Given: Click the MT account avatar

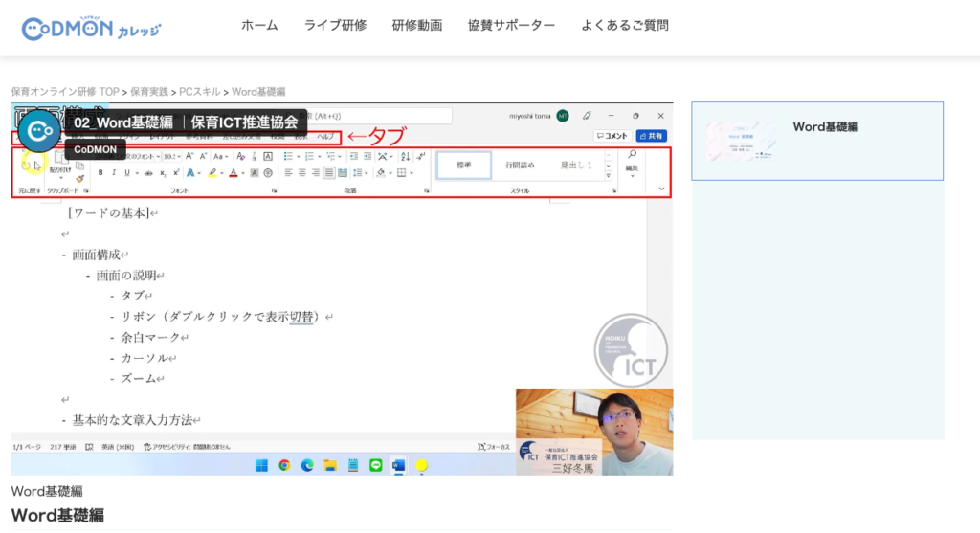Looking at the screenshot, I should point(563,116).
